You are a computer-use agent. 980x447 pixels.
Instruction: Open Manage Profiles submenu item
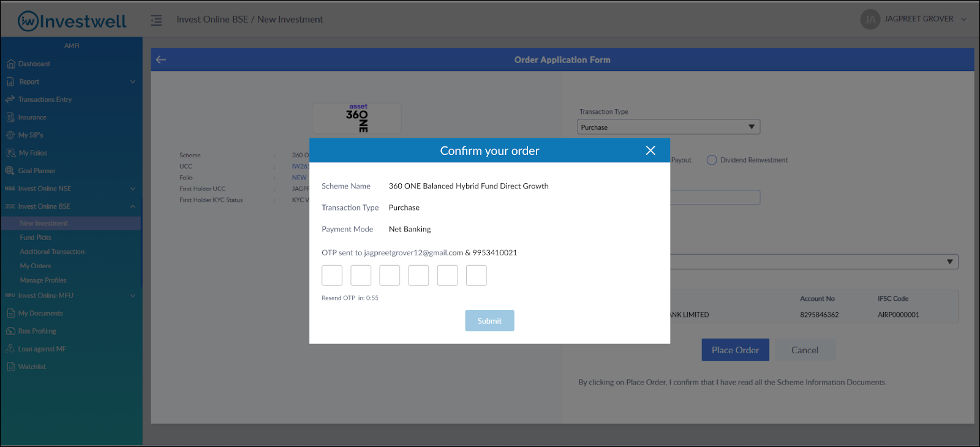tap(43, 280)
